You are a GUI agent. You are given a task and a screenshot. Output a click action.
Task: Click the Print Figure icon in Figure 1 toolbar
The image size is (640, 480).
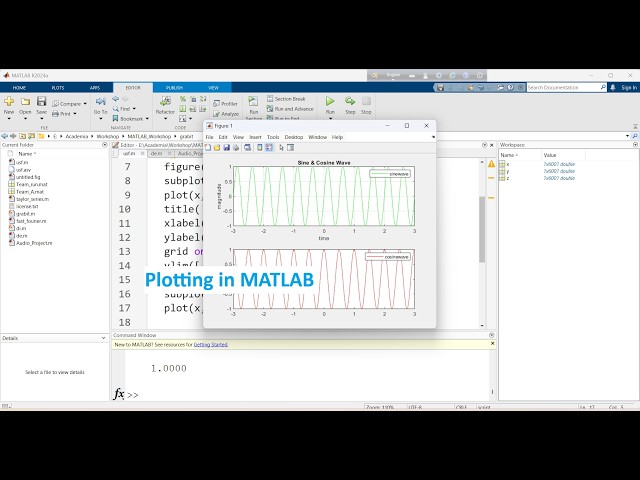(x=236, y=148)
